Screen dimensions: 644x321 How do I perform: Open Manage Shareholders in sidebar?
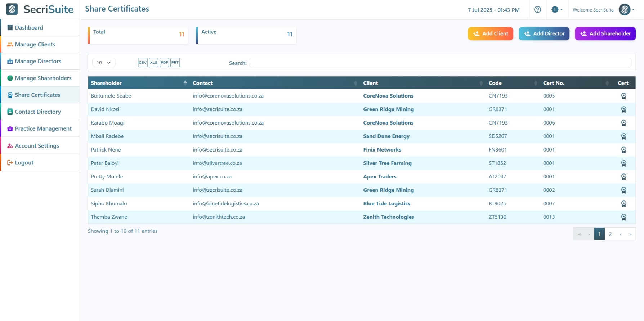pyautogui.click(x=40, y=78)
